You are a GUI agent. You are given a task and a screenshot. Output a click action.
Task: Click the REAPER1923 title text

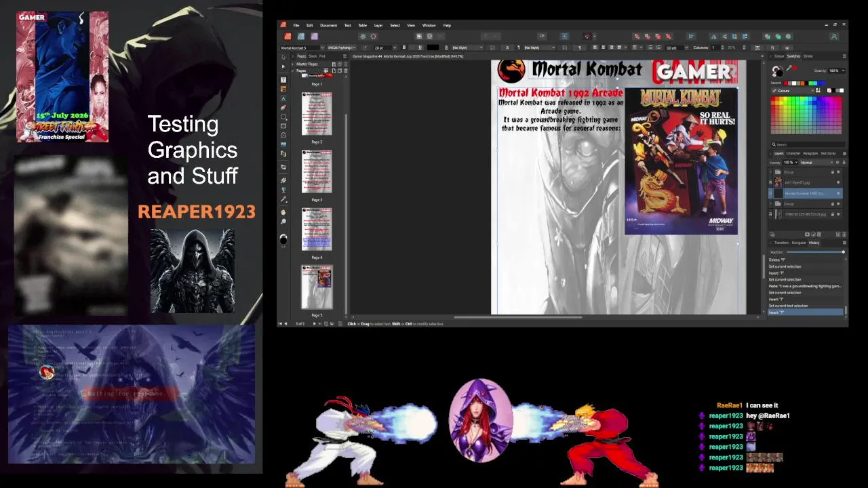tap(197, 212)
